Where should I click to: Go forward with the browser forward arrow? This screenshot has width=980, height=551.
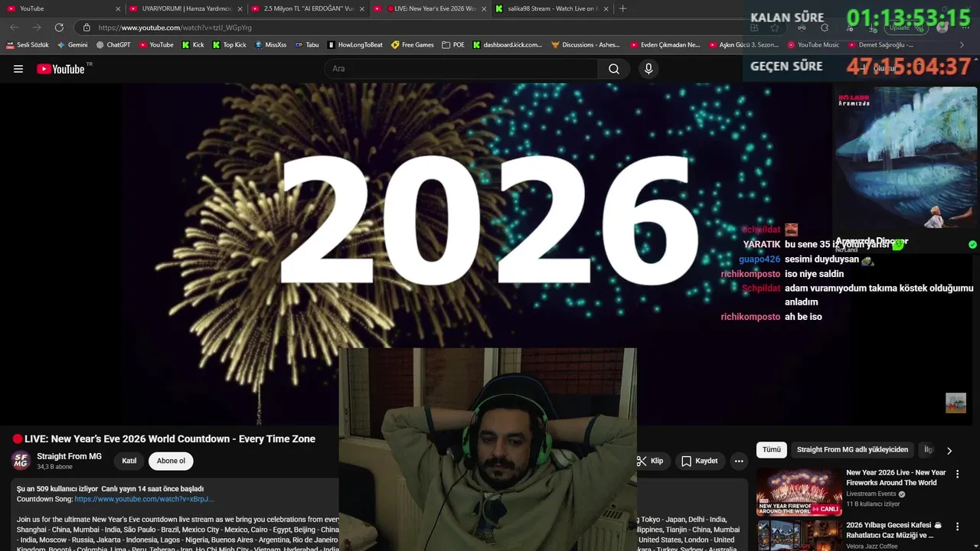pyautogui.click(x=36, y=28)
